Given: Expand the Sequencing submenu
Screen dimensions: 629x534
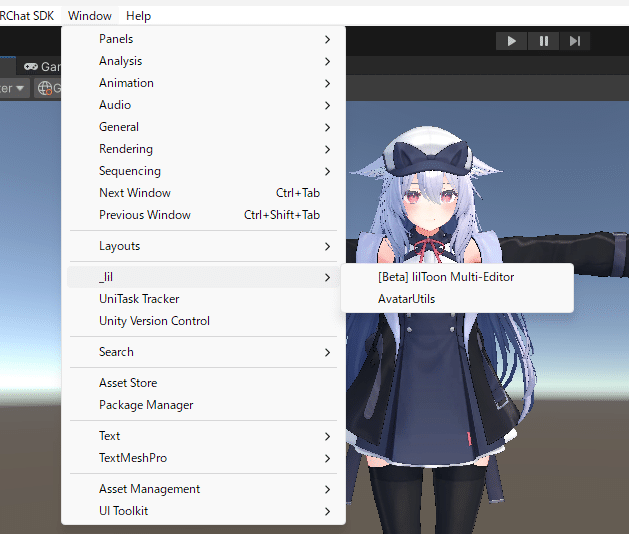Looking at the screenshot, I should pyautogui.click(x=203, y=171).
